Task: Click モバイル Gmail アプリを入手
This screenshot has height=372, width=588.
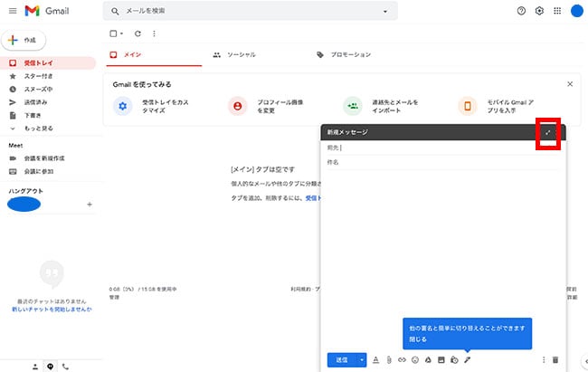Action: [x=496, y=106]
